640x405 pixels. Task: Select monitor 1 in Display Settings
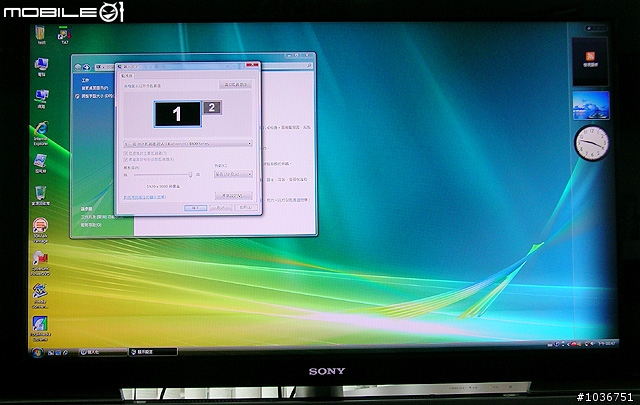coord(178,114)
